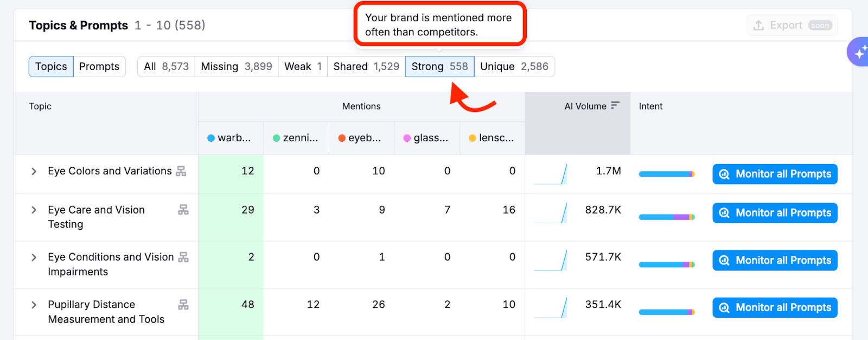Viewport: 868px width, 340px height.
Task: Click hierarchy icon beside Eye Care and Vision Testing
Action: pos(183,210)
